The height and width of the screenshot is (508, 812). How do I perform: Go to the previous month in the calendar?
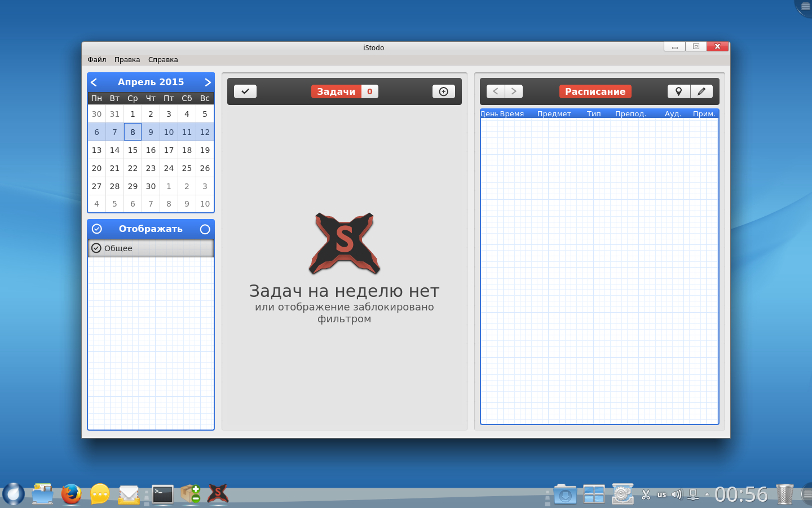tap(94, 82)
